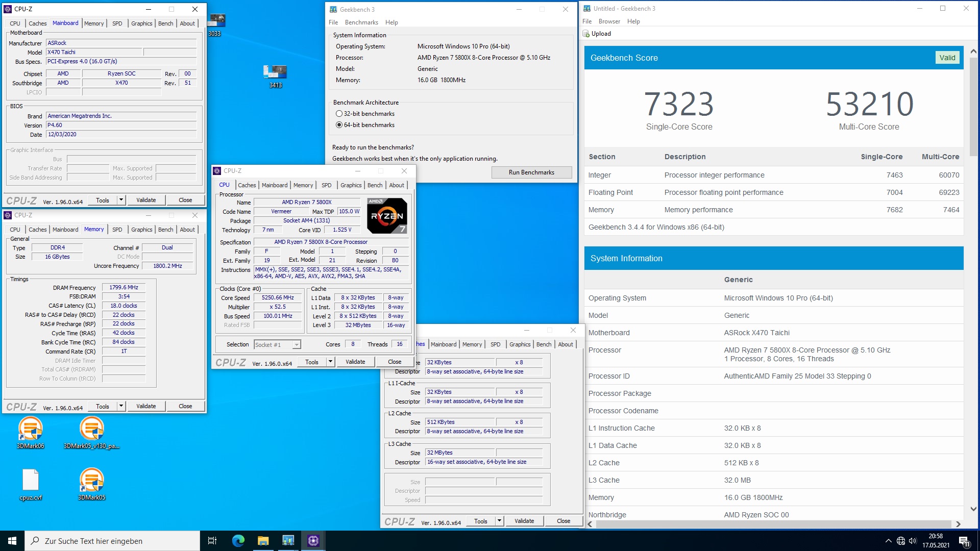This screenshot has width=980, height=551.
Task: Open Graphics tab in the Caches CPU-Z window
Action: (x=520, y=344)
